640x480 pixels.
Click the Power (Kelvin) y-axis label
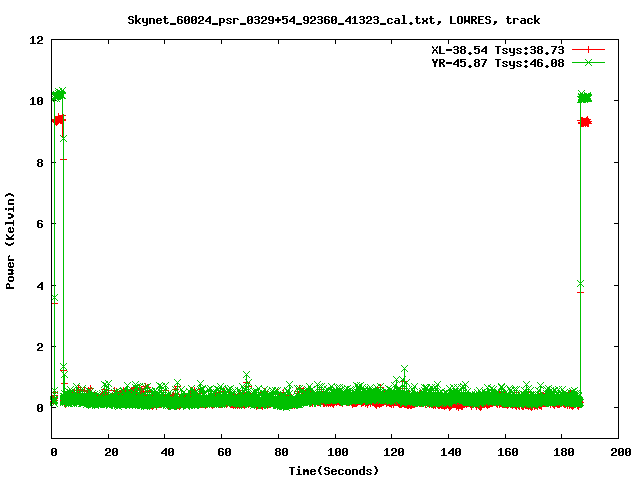coord(10,241)
